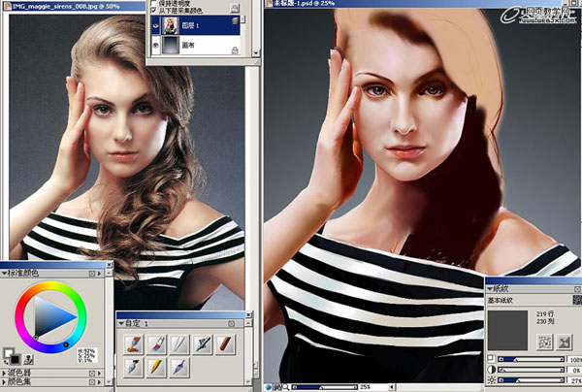Click the paper grain preview square

click(x=507, y=330)
